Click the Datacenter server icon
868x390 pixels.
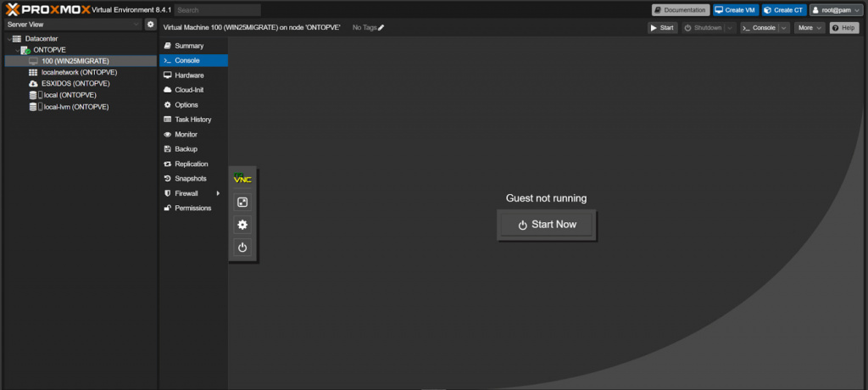pos(17,39)
